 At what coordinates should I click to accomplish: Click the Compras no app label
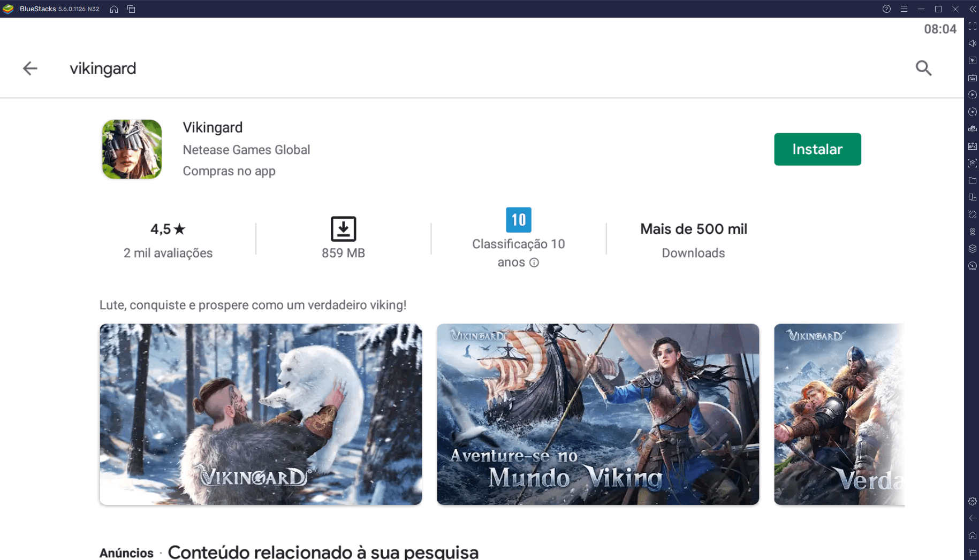pos(229,171)
